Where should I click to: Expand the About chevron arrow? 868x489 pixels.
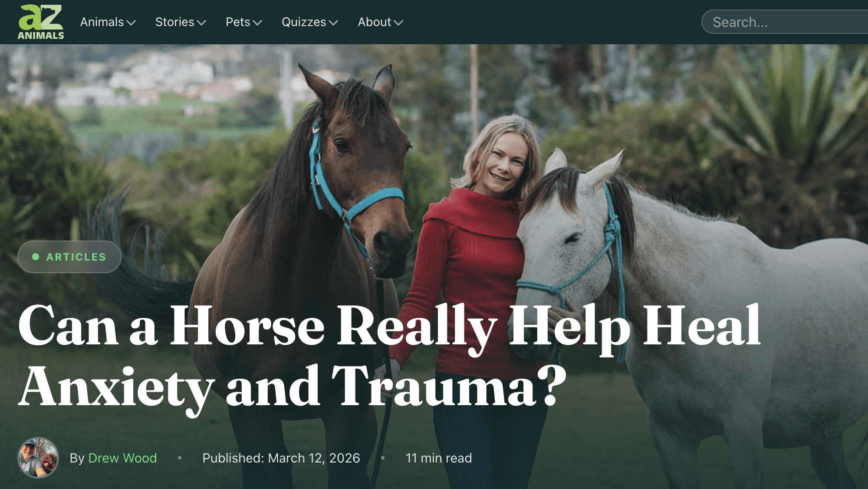coord(398,23)
